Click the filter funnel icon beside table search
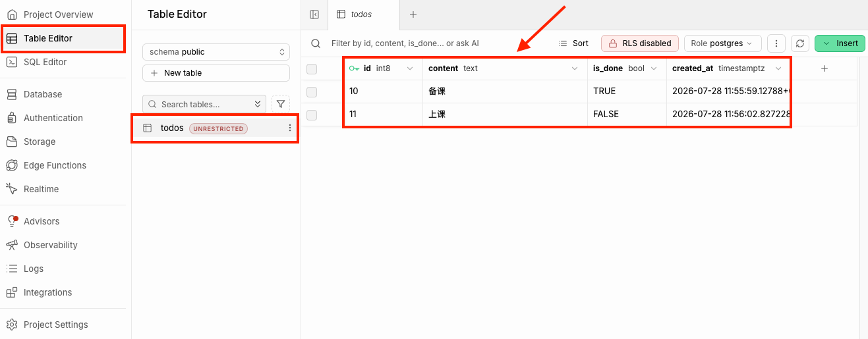This screenshot has height=339, width=868. 281,104
